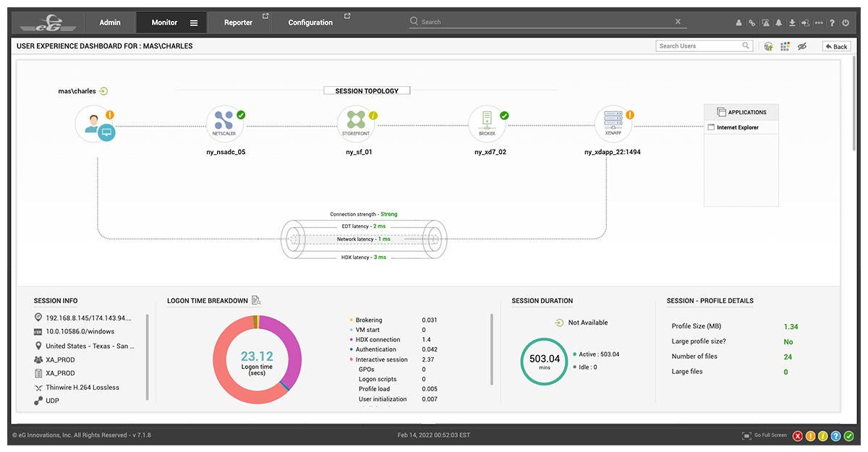Click the green check badge on NetScaler
Viewport: 868px width, 452px height.
coord(241,114)
